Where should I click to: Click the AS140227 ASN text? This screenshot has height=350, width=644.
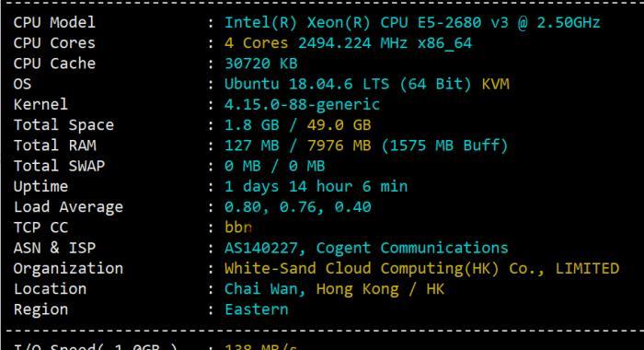click(x=260, y=248)
